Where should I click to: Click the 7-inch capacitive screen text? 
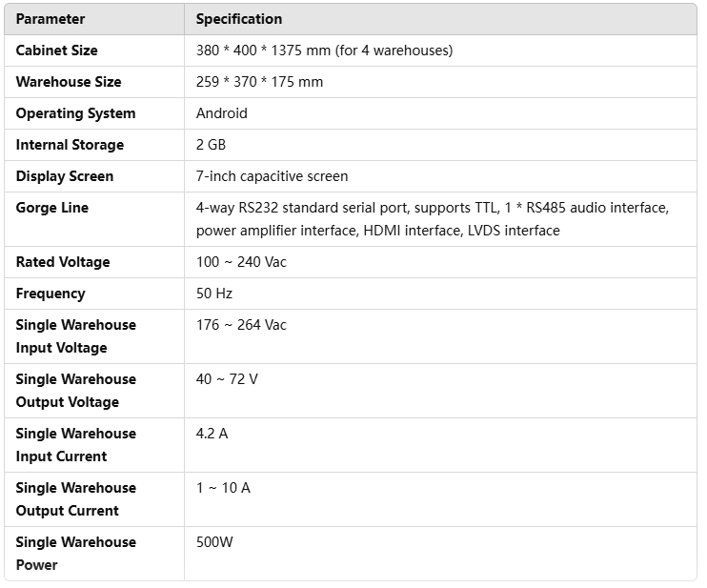pos(272,176)
